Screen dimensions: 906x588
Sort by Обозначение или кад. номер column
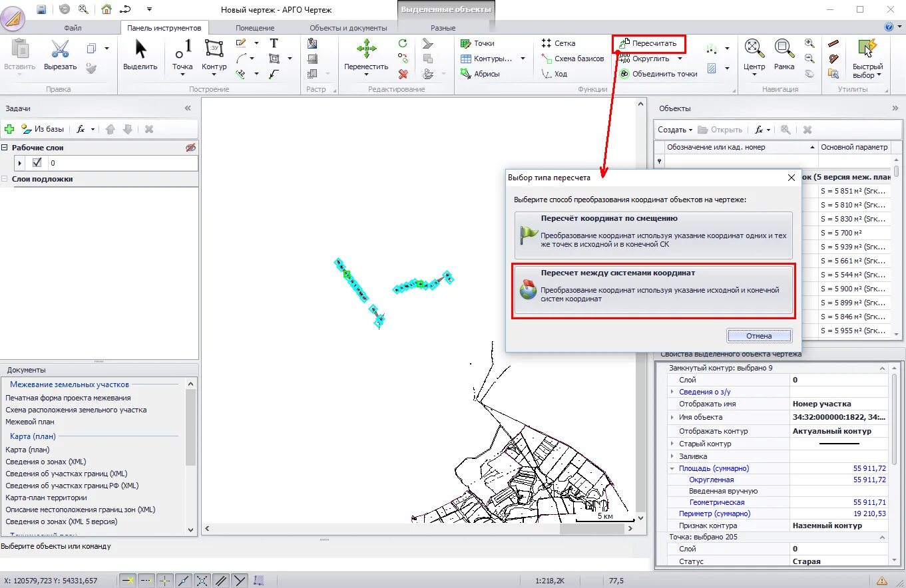point(741,147)
